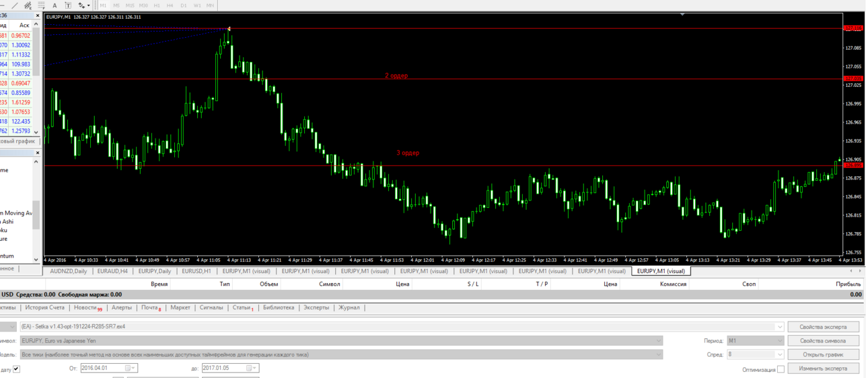Sort trades by Время column
The image size is (868, 378).
click(159, 285)
